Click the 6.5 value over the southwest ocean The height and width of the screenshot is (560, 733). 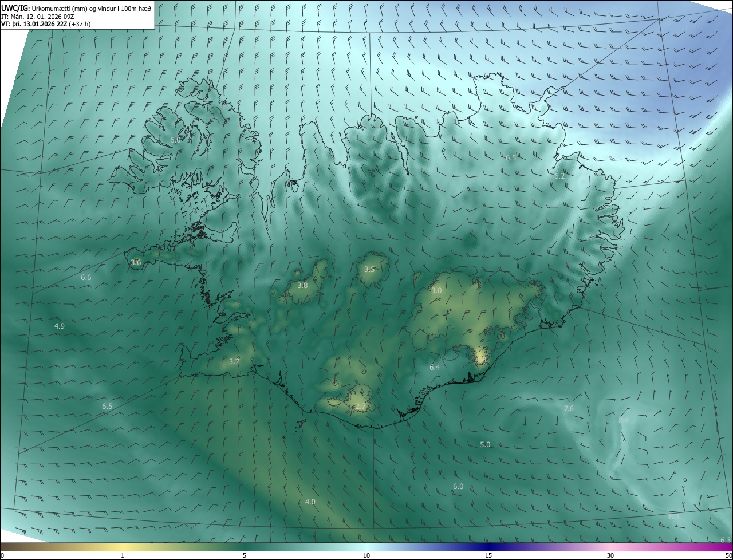(x=107, y=407)
